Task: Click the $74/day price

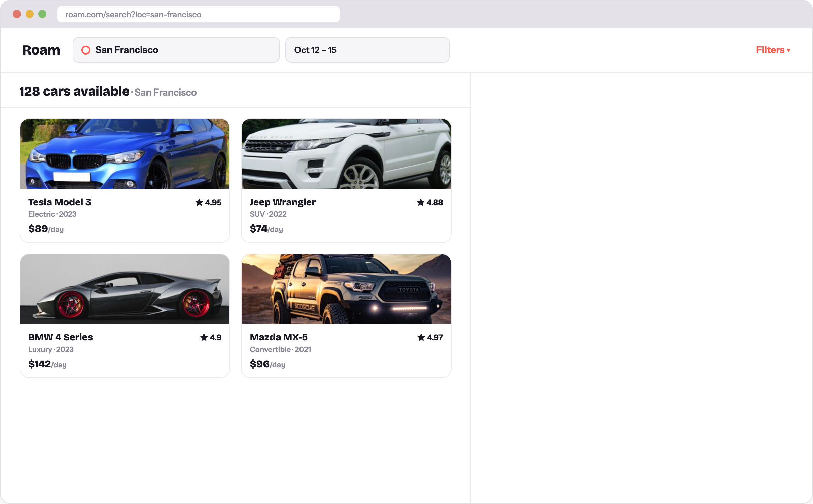Action: [267, 229]
